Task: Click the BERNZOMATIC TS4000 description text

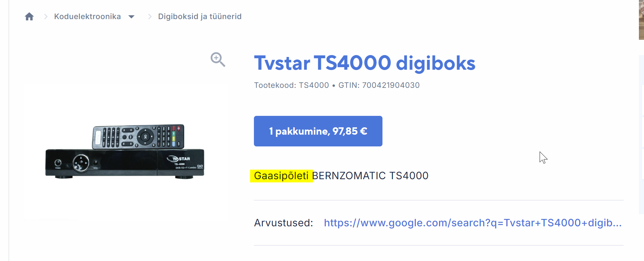Action: (x=371, y=176)
